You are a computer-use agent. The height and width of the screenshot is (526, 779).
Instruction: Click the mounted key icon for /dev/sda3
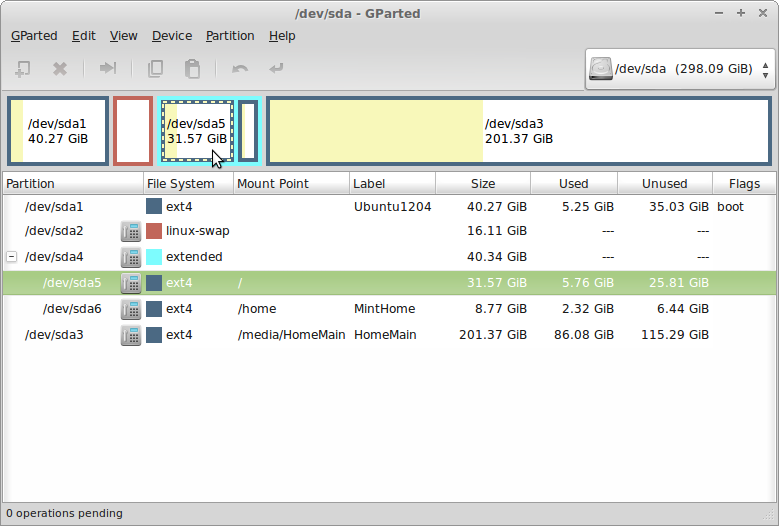click(x=131, y=335)
